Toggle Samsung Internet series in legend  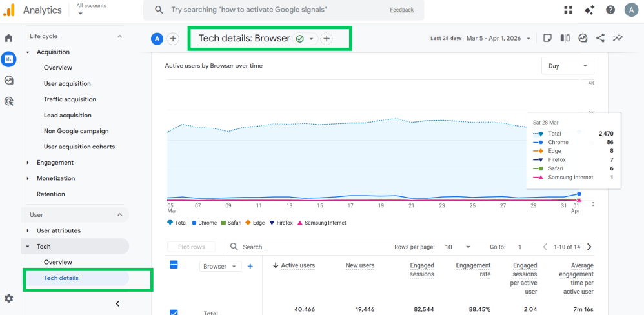click(321, 223)
